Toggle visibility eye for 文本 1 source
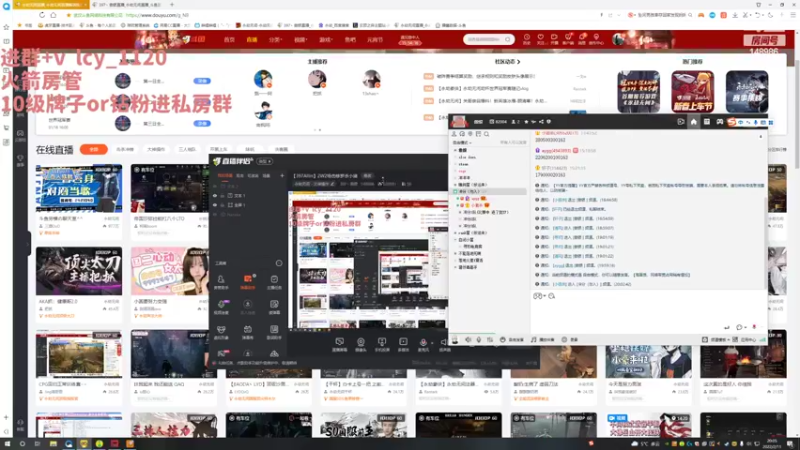This screenshot has height=450, width=800. tap(215, 195)
